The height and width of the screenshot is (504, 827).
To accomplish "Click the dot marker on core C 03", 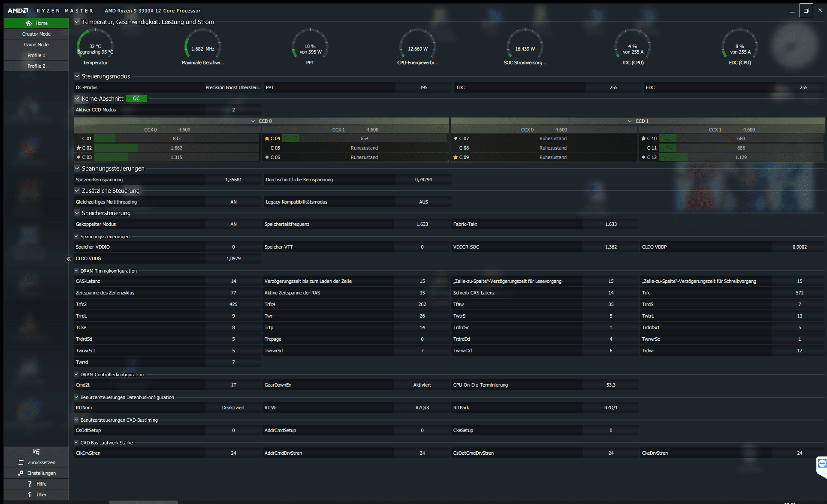I will click(x=78, y=157).
